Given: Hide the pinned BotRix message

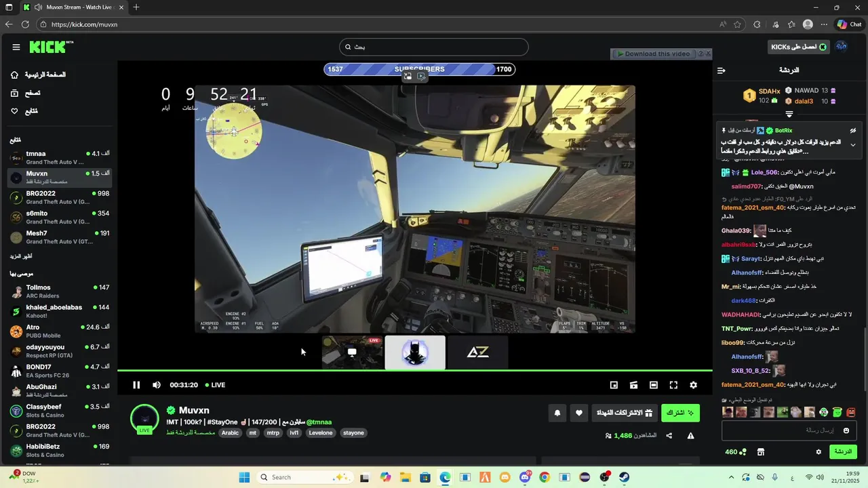Looking at the screenshot, I should pyautogui.click(x=853, y=130).
